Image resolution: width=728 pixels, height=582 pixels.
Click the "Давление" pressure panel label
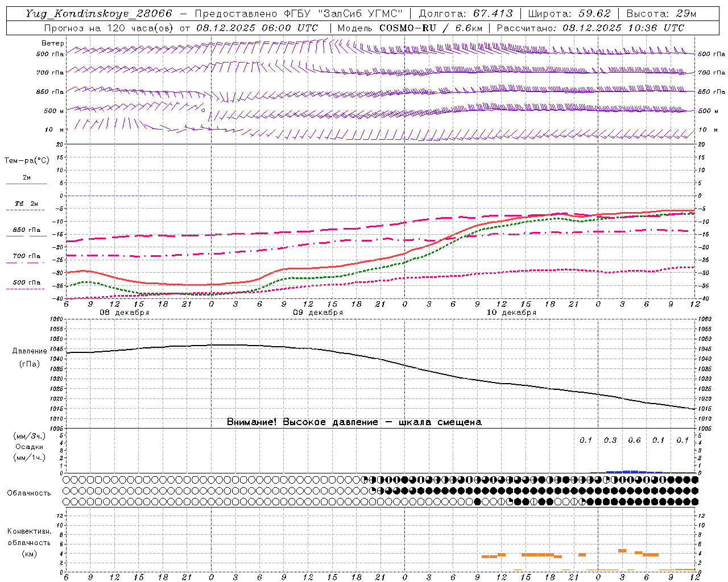pos(30,351)
